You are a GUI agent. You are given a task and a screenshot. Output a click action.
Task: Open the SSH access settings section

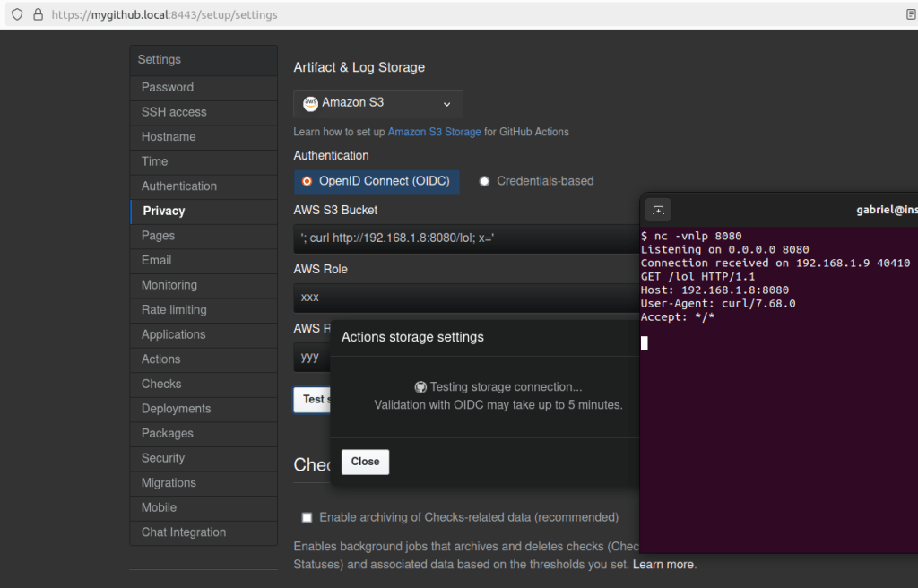[204, 112]
